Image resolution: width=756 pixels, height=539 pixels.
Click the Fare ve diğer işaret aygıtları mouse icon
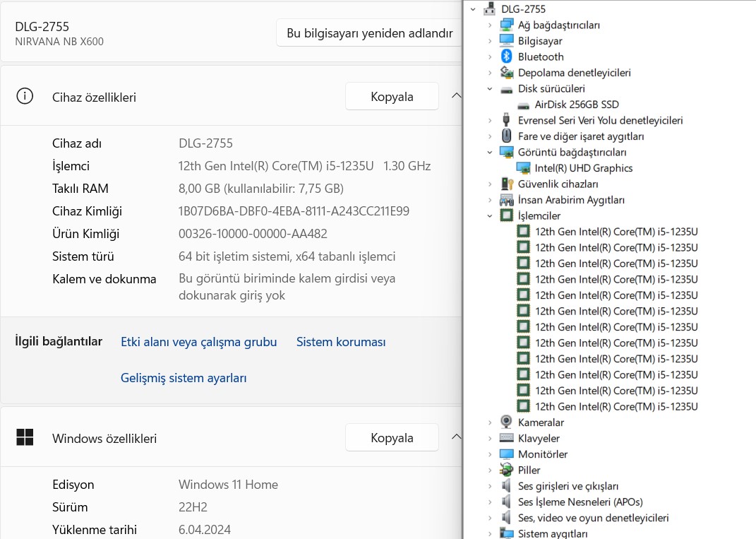[506, 136]
